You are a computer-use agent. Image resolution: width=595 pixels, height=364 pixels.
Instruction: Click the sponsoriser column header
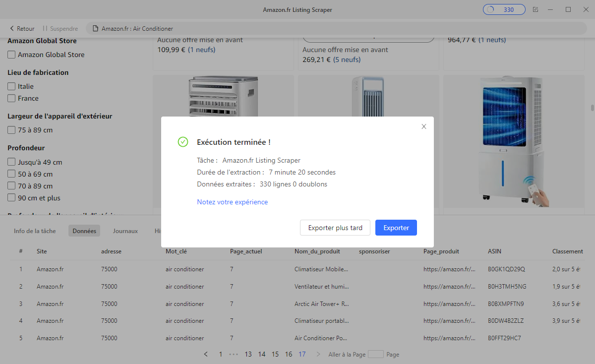coord(374,251)
